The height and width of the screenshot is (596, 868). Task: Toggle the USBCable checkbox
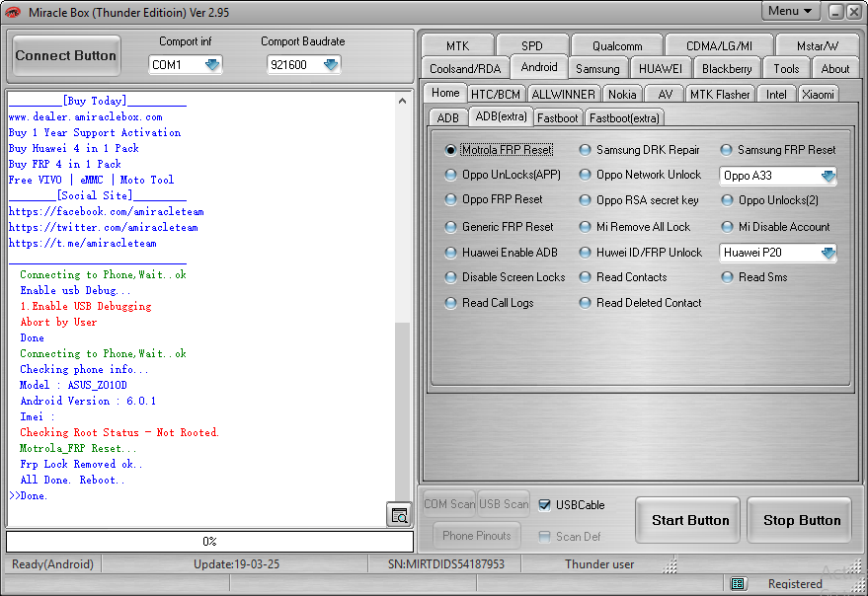coord(545,504)
